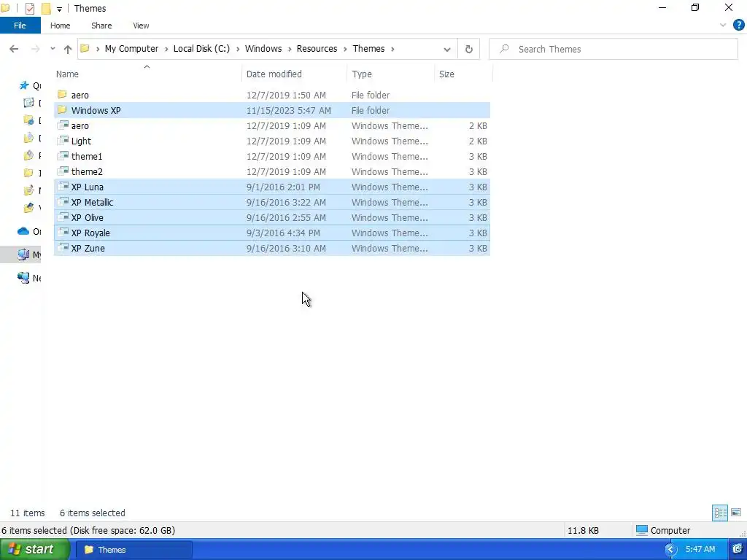Select the XP Royale theme icon
This screenshot has width=747, height=560.
click(63, 233)
